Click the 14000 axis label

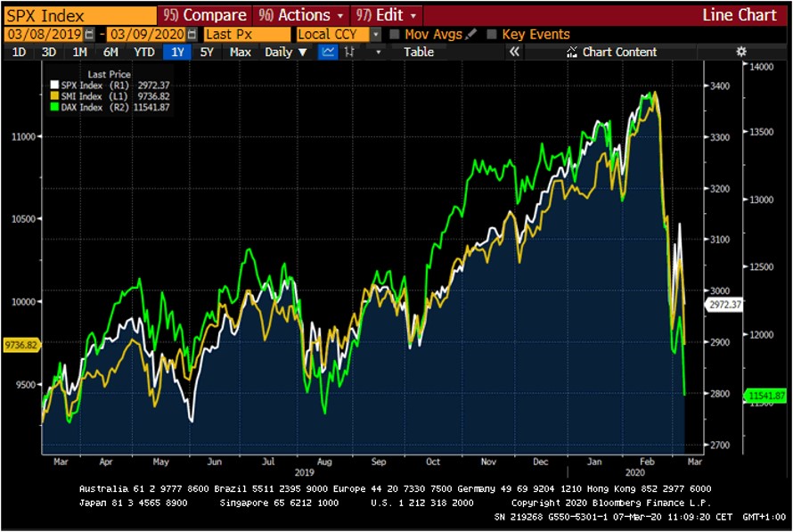coord(761,67)
